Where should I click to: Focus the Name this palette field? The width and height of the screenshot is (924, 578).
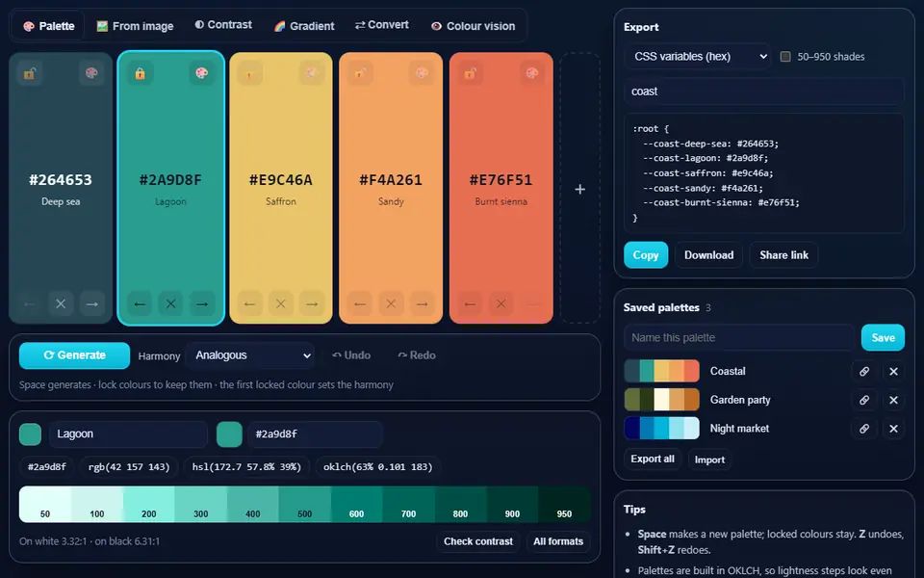coord(739,337)
